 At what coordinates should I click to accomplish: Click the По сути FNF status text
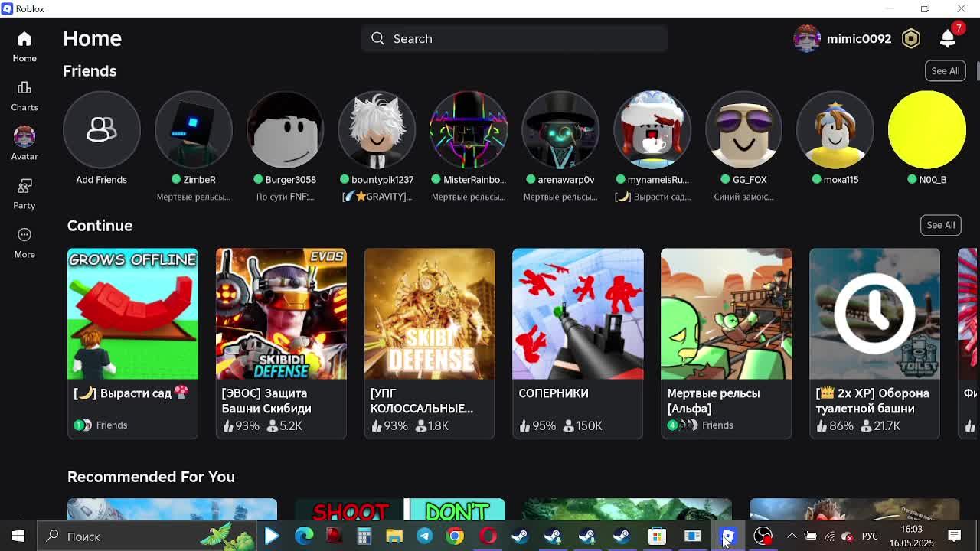coord(286,197)
